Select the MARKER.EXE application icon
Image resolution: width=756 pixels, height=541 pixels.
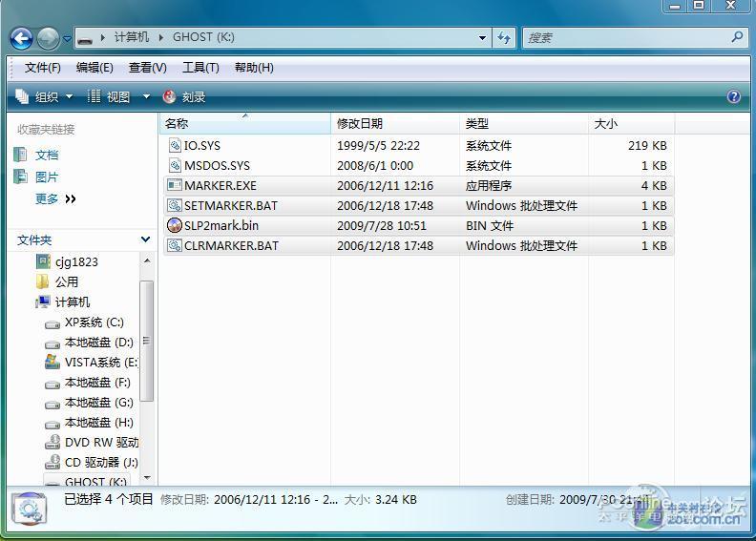pyautogui.click(x=174, y=185)
